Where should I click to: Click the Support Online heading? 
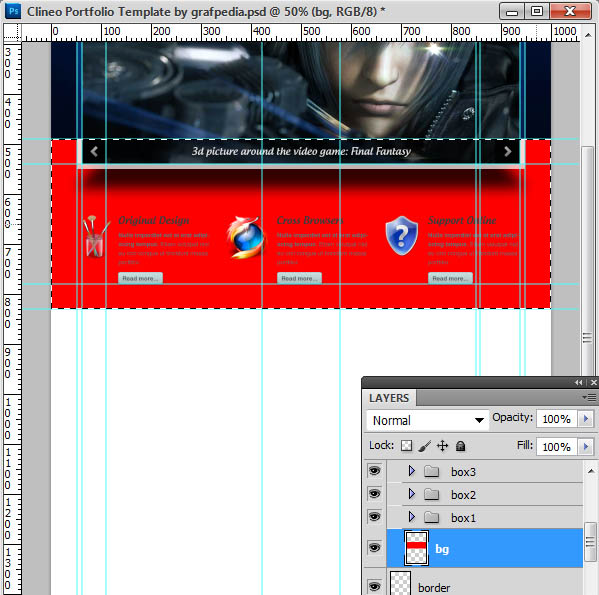(462, 220)
